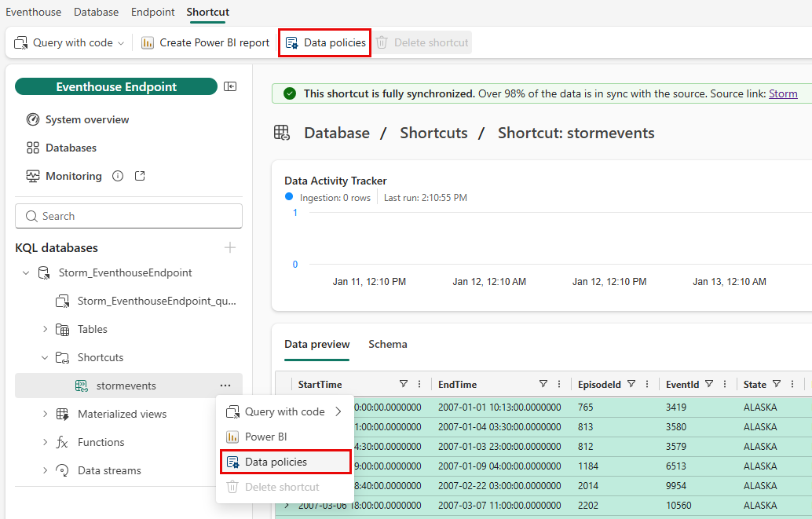Screen dimensions: 812x519
Task: Open the Storm source link
Action: point(783,93)
